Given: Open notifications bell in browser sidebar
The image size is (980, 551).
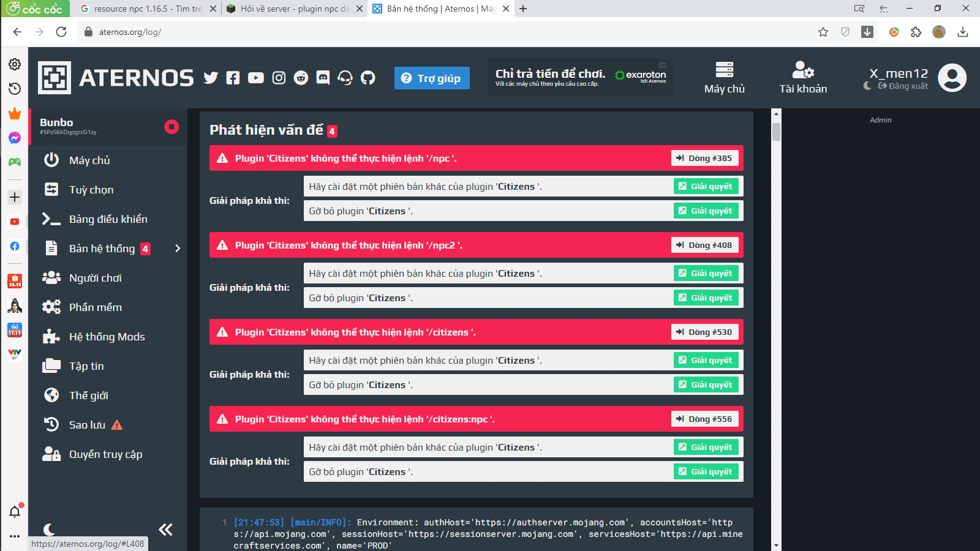Looking at the screenshot, I should pyautogui.click(x=15, y=512).
